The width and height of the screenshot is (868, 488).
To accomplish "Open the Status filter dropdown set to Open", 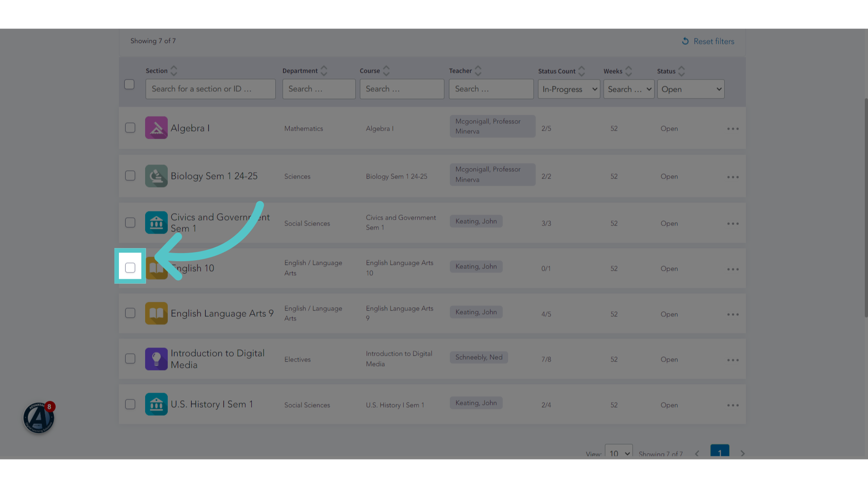I will coord(691,89).
